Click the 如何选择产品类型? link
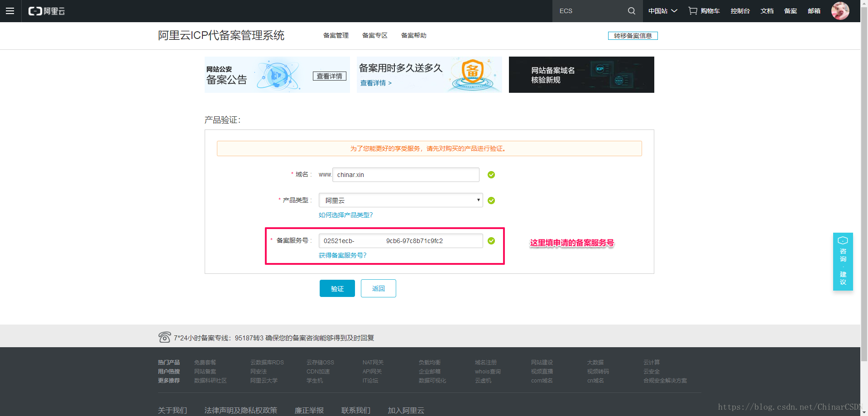Viewport: 868px width, 416px height. click(346, 215)
